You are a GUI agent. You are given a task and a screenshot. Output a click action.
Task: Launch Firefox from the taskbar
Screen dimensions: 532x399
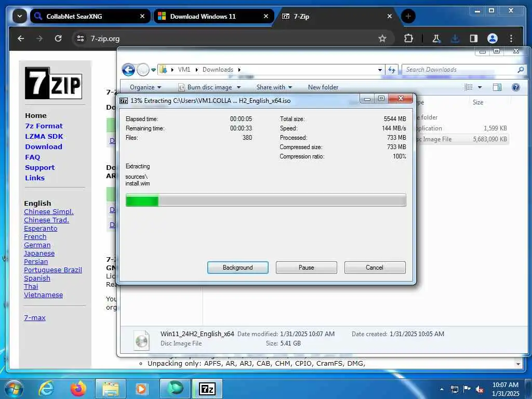pos(78,389)
